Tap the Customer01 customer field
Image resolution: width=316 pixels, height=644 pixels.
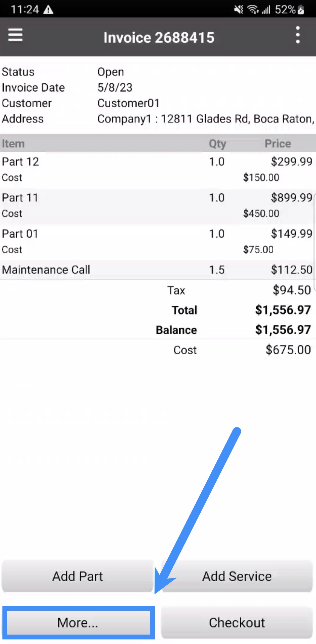coord(128,103)
